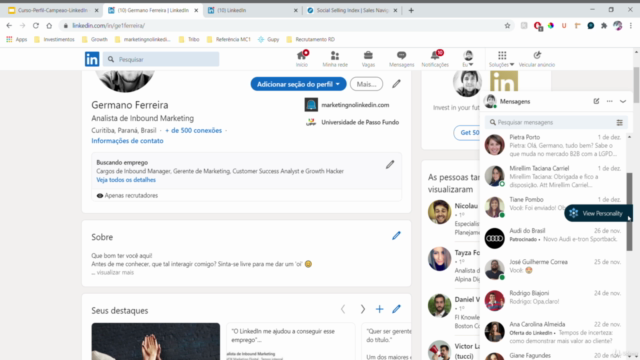
Task: Open conversation with Rodrigo Biajoni
Action: click(553, 301)
